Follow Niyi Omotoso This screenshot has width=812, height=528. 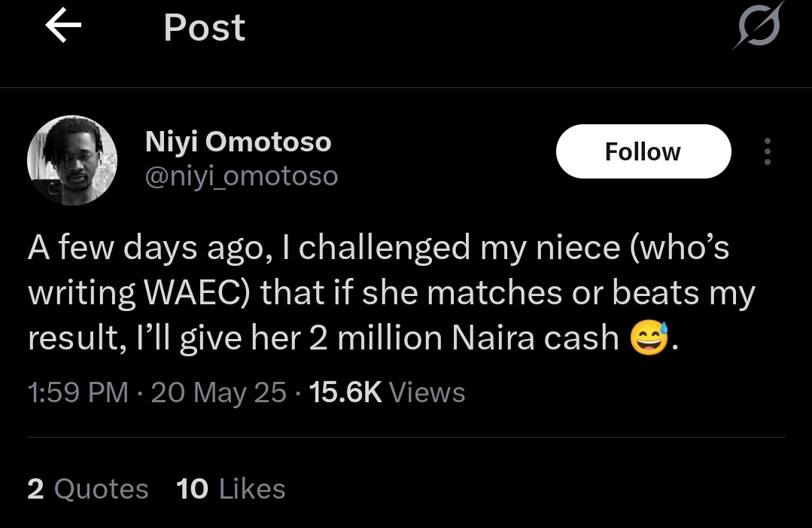point(643,151)
